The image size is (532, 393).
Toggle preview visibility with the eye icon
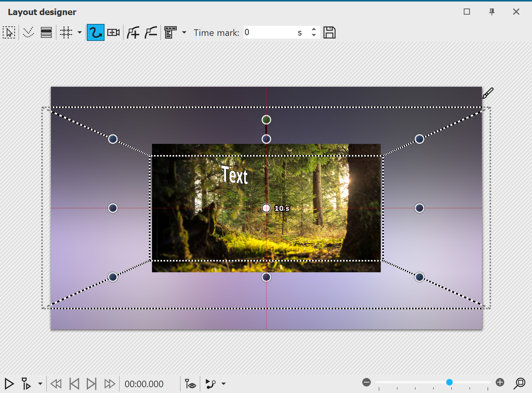[190, 384]
